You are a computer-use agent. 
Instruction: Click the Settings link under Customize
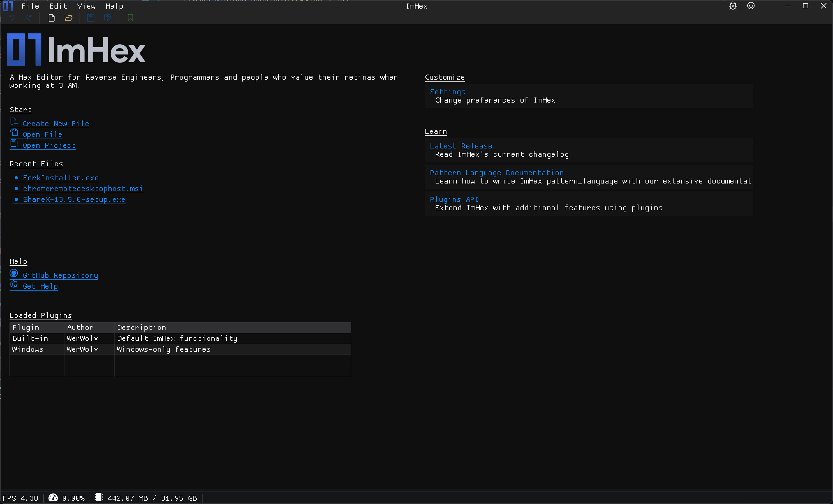447,92
